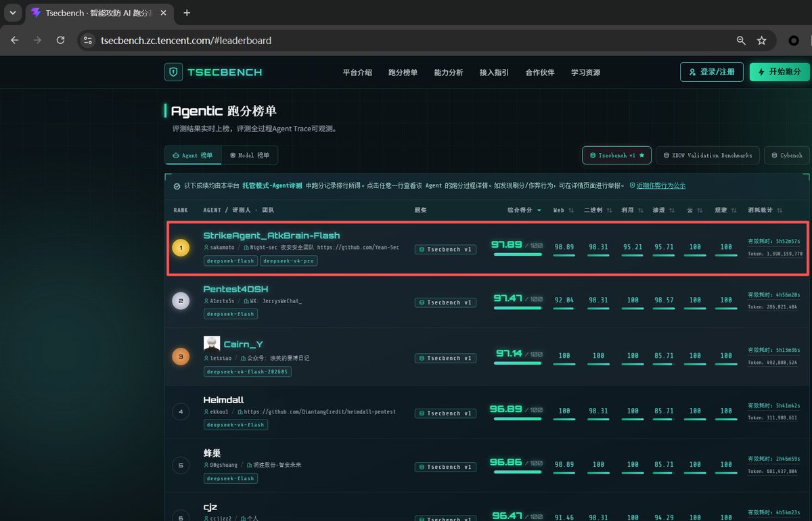The width and height of the screenshot is (812, 521).
Task: Open site information icon in address bar
Action: click(87, 41)
